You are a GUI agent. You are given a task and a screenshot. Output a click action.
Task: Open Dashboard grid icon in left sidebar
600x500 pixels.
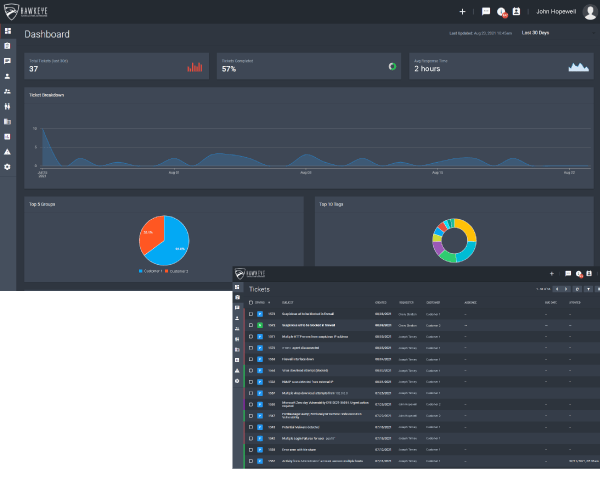7,31
